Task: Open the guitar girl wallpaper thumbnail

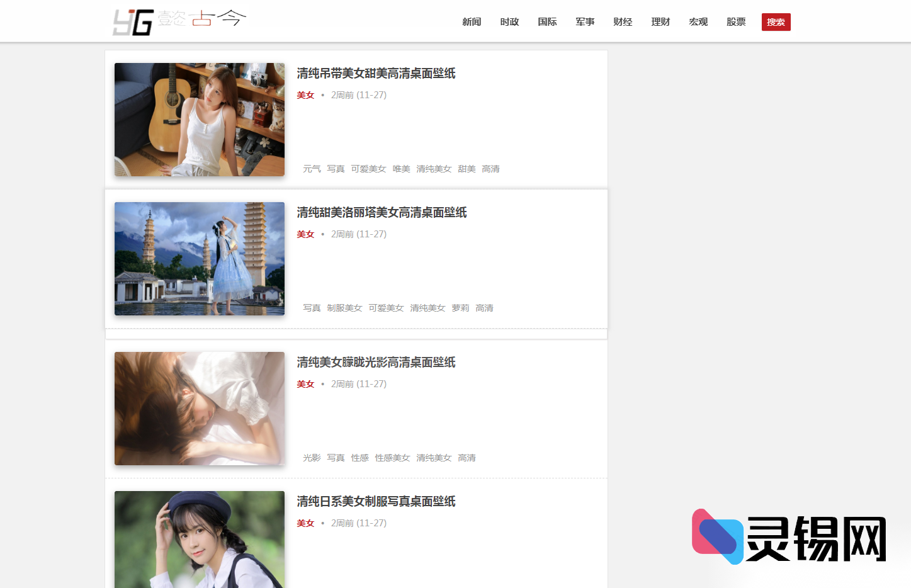Action: click(199, 119)
